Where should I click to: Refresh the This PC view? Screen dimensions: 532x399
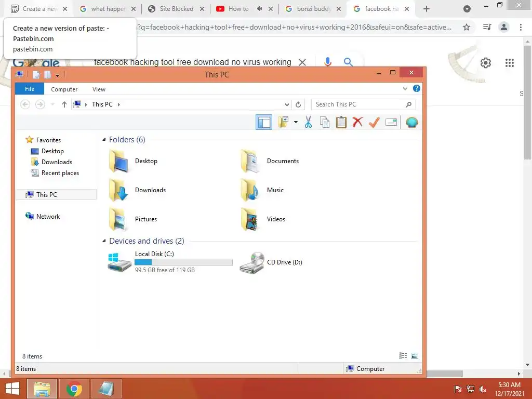click(x=298, y=104)
